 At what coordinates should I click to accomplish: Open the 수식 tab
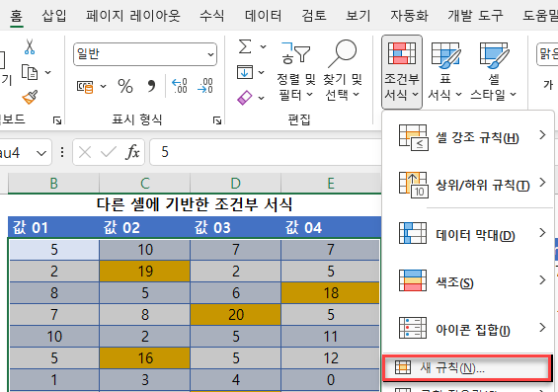[x=211, y=16]
